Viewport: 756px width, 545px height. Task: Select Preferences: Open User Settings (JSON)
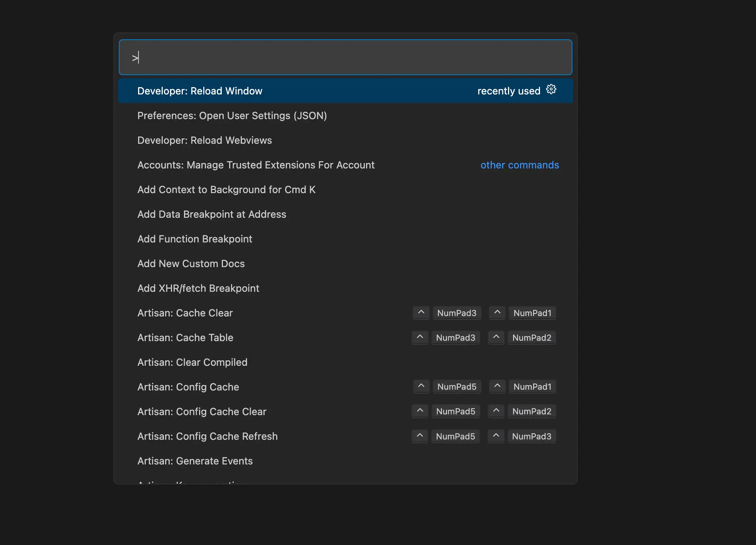click(x=232, y=116)
